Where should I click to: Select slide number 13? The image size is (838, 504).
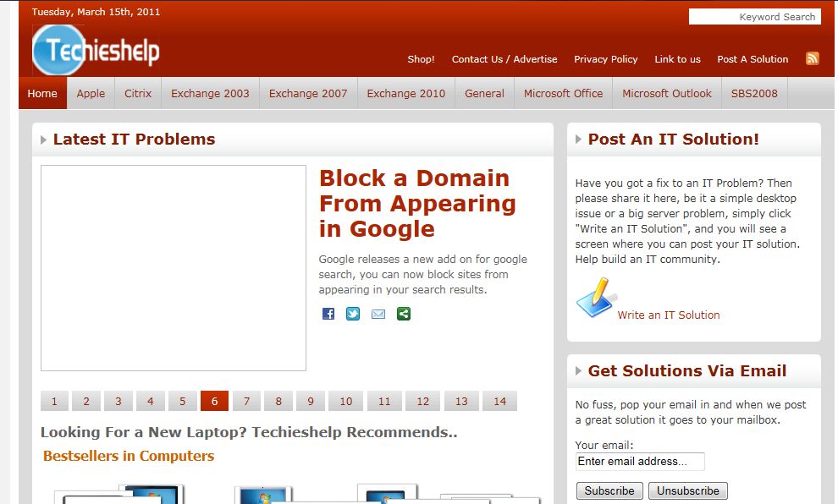[461, 401]
